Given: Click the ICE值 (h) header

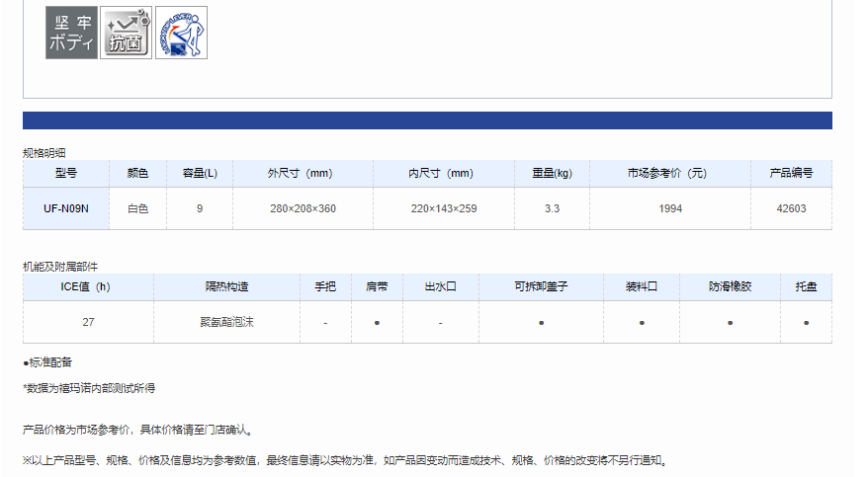Looking at the screenshot, I should [88, 286].
